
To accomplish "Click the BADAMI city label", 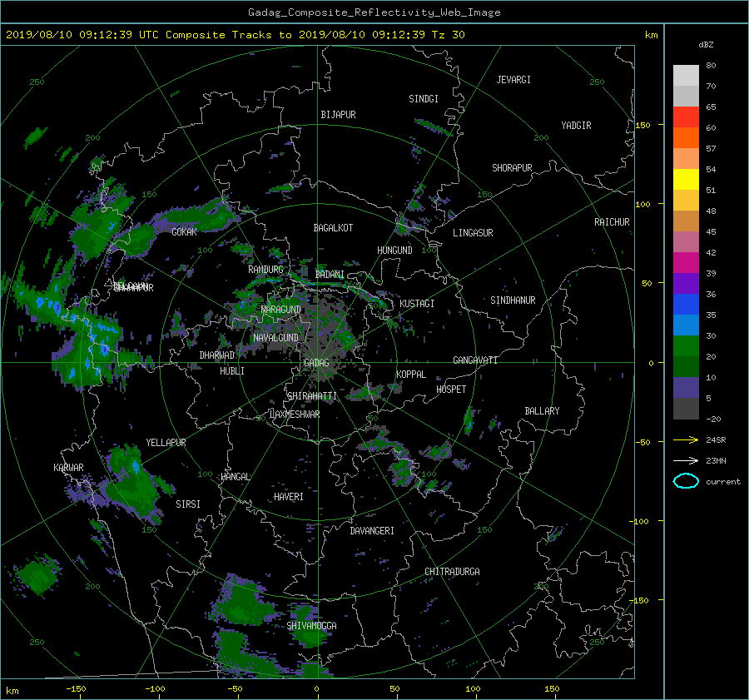I will click(330, 275).
